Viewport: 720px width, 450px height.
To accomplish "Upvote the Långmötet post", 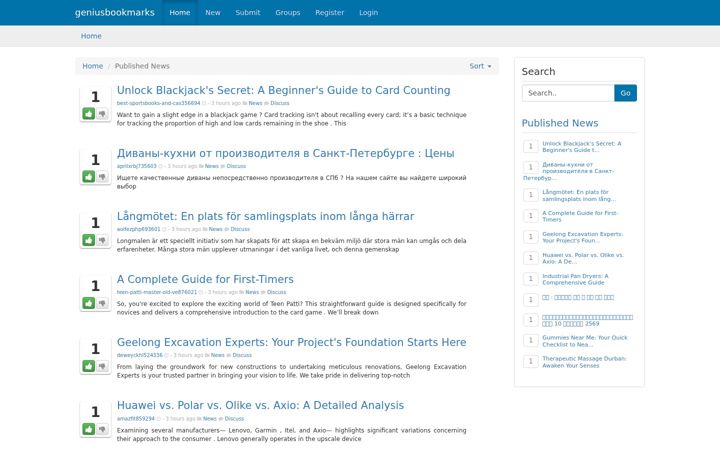I will pos(89,240).
